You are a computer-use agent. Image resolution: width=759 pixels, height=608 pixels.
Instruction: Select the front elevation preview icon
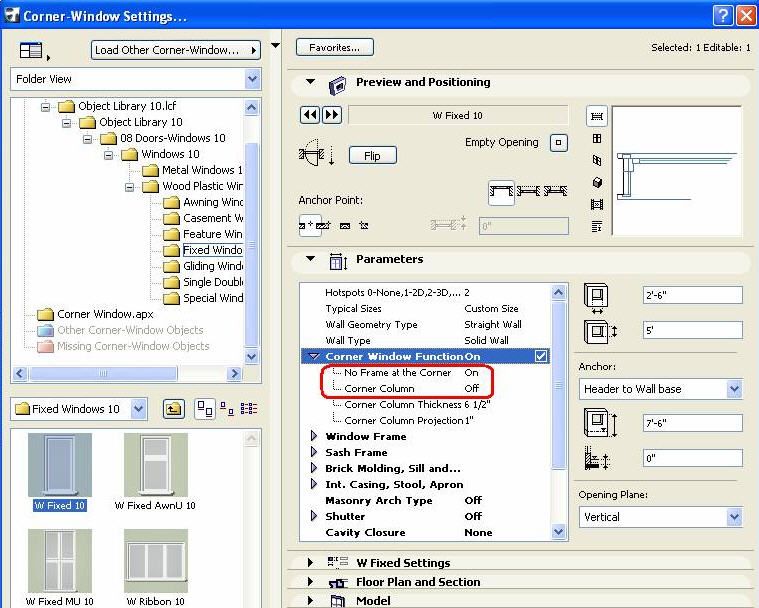597,139
